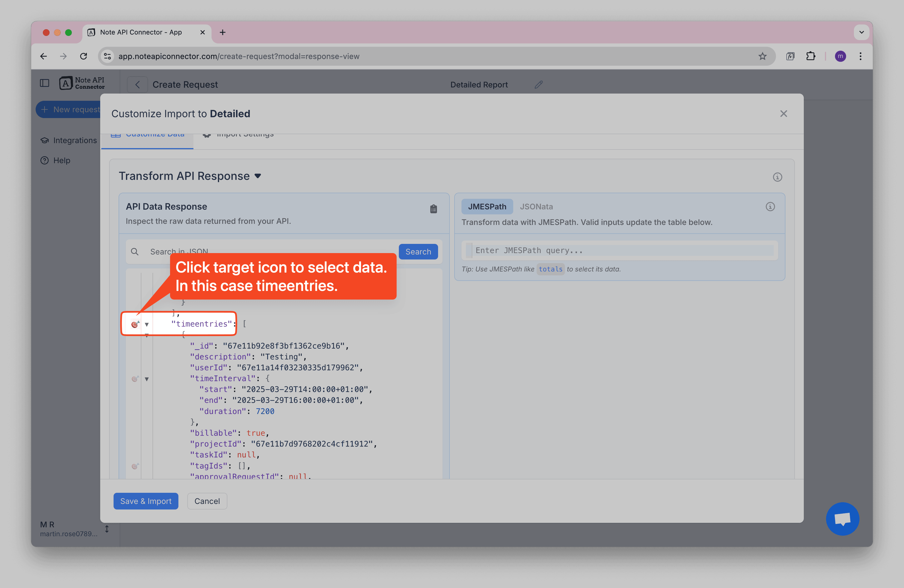Open info icon next to JSONata
This screenshot has height=588, width=904.
click(x=770, y=207)
